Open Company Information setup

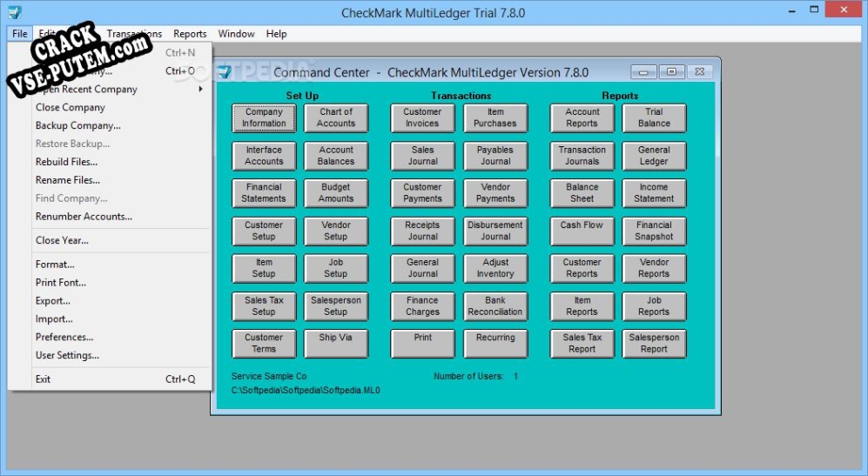(x=264, y=118)
